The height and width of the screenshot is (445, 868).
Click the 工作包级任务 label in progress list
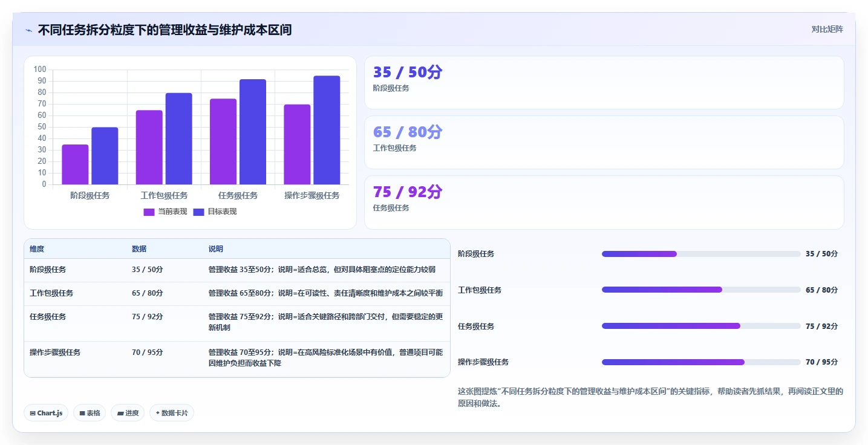click(480, 290)
